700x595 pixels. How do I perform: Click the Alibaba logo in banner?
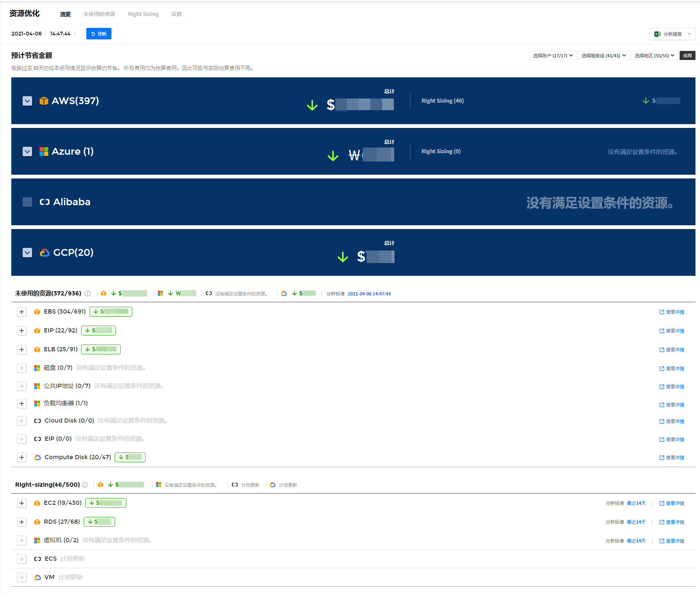(x=45, y=202)
